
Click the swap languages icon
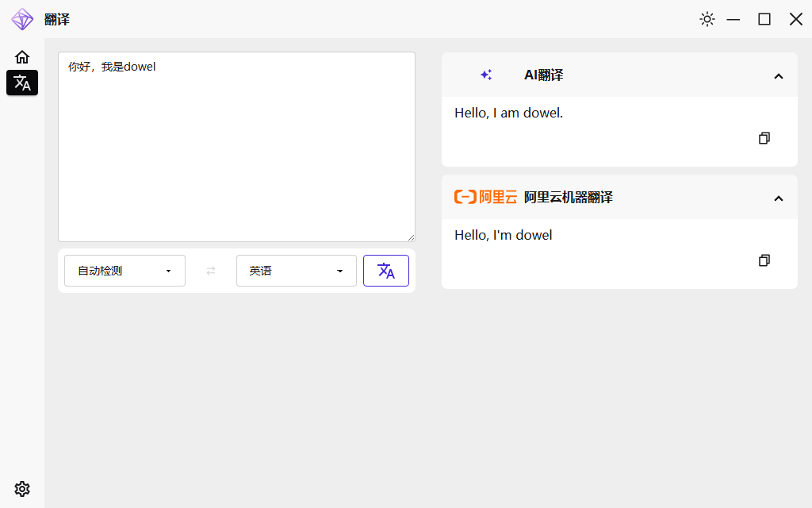pyautogui.click(x=210, y=271)
